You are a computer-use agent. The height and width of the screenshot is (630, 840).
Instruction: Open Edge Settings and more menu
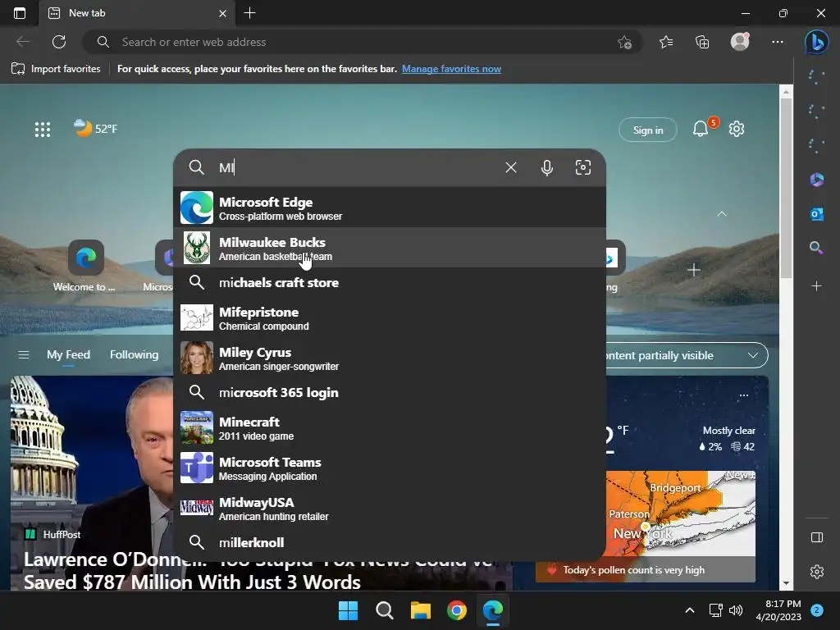[778, 42]
